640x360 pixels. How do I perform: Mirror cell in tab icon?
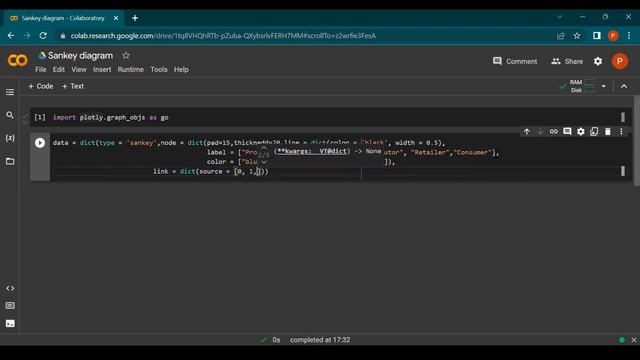tap(594, 131)
